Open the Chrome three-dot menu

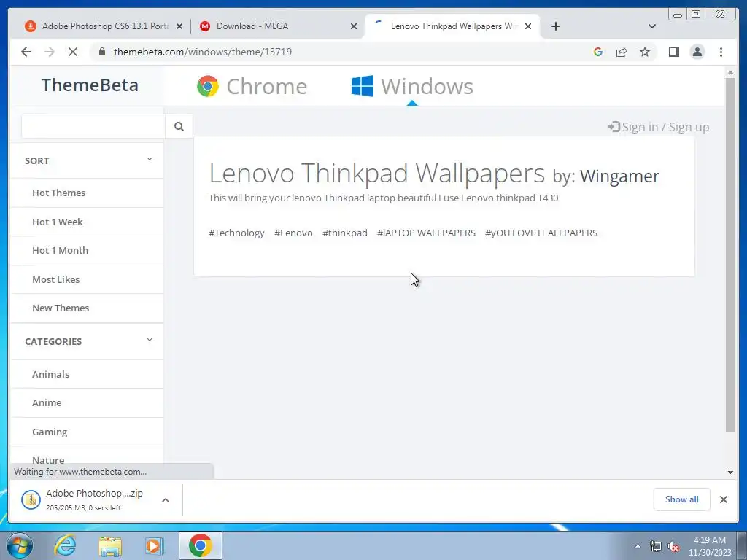tap(721, 52)
